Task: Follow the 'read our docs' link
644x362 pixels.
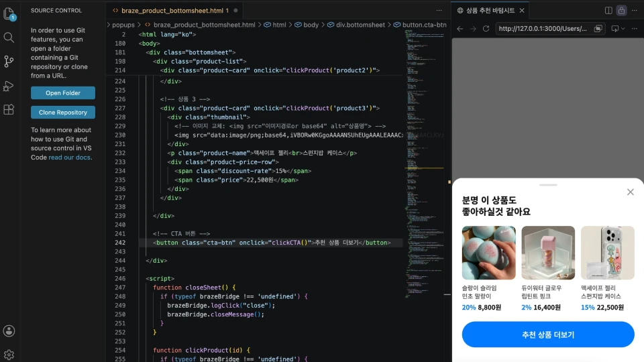Action: (69, 157)
